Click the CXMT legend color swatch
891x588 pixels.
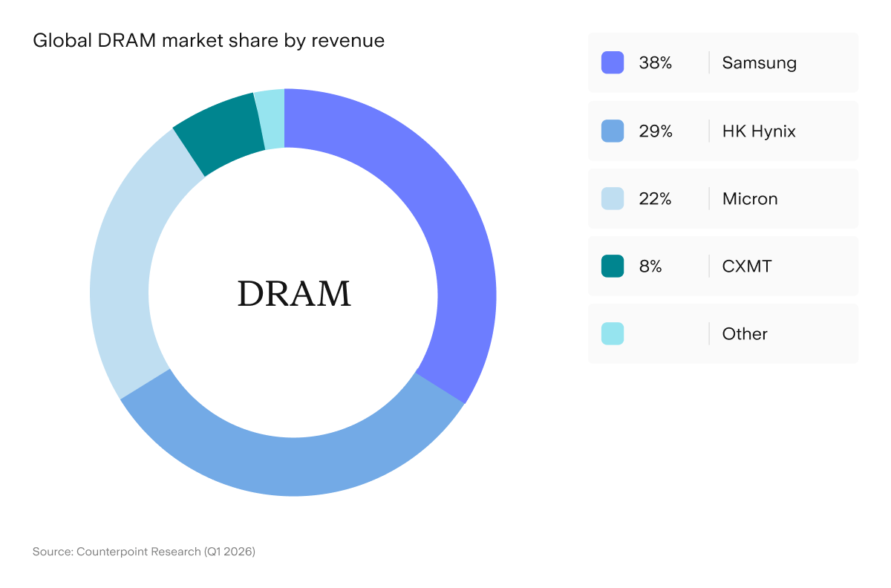pyautogui.click(x=613, y=266)
